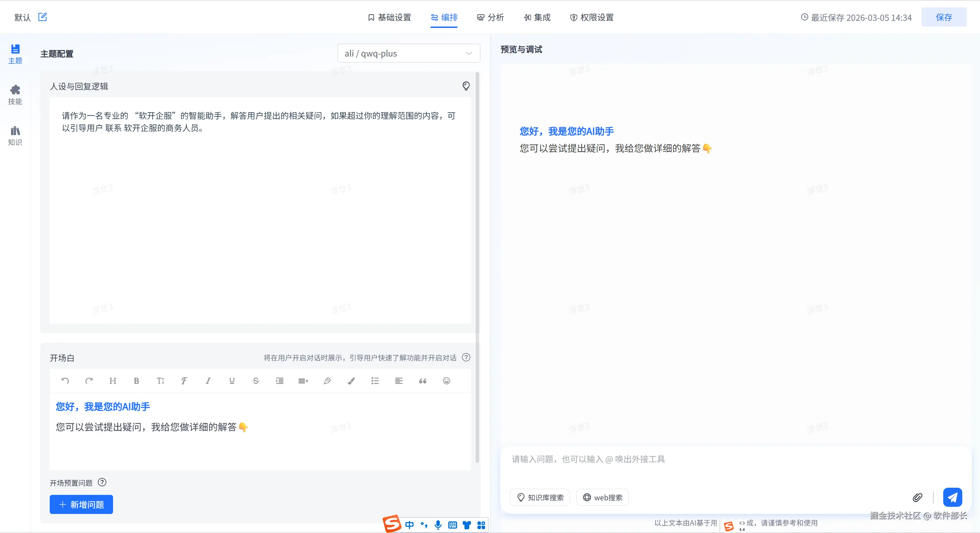The image size is (980, 533).
Task: Apply blockquote formatting icon
Action: [x=422, y=381]
